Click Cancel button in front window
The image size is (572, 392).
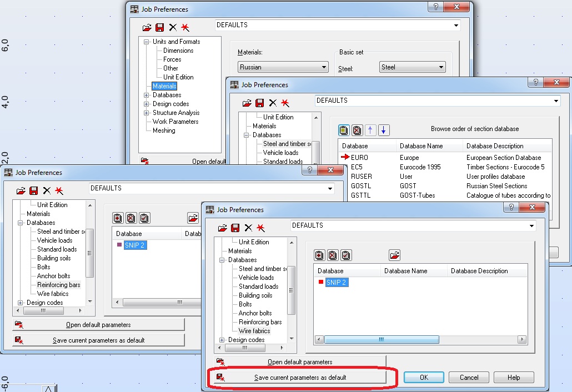pos(469,378)
